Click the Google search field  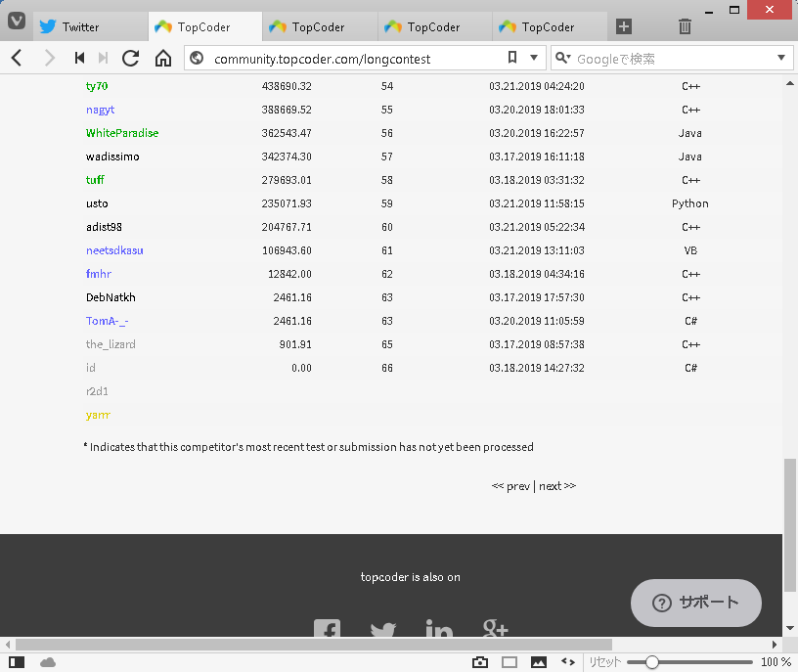pyautogui.click(x=672, y=59)
